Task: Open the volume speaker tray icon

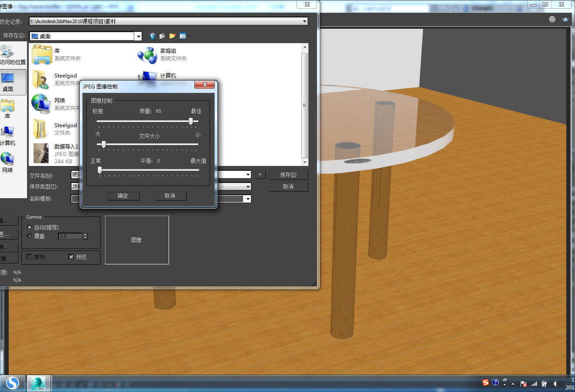Action: tap(555, 384)
